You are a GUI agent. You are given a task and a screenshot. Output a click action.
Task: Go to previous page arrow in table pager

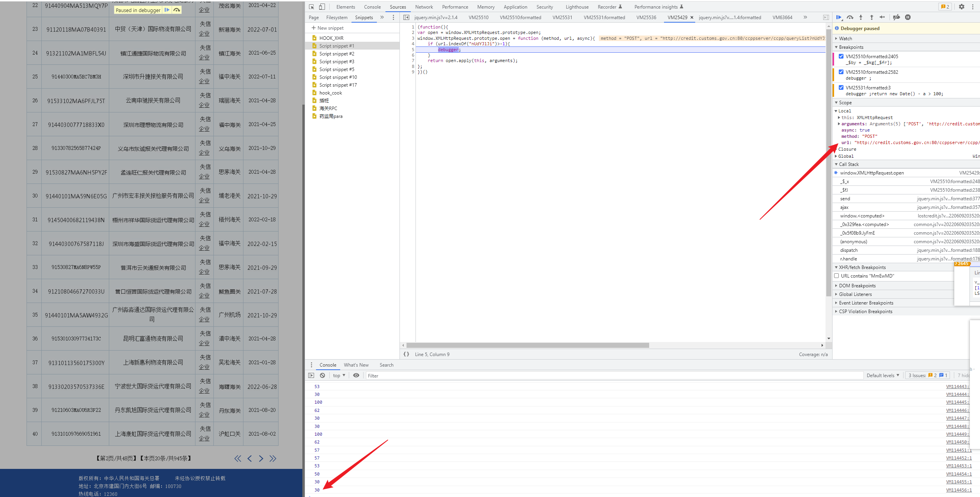coord(250,458)
